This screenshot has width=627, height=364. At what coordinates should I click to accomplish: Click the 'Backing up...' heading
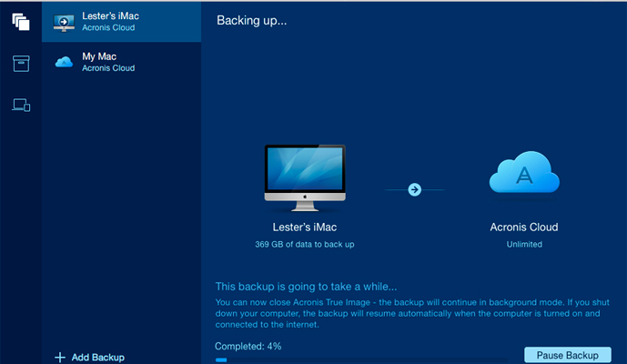click(251, 20)
